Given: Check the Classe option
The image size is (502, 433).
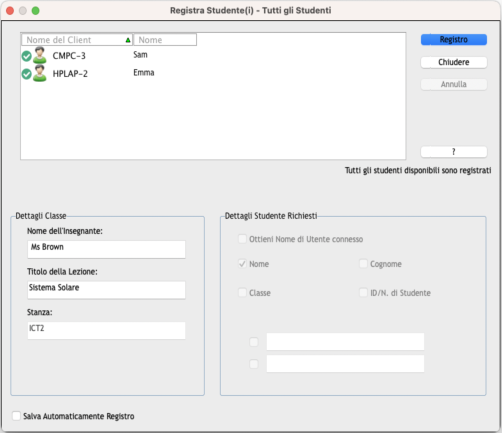Looking at the screenshot, I should pos(242,293).
